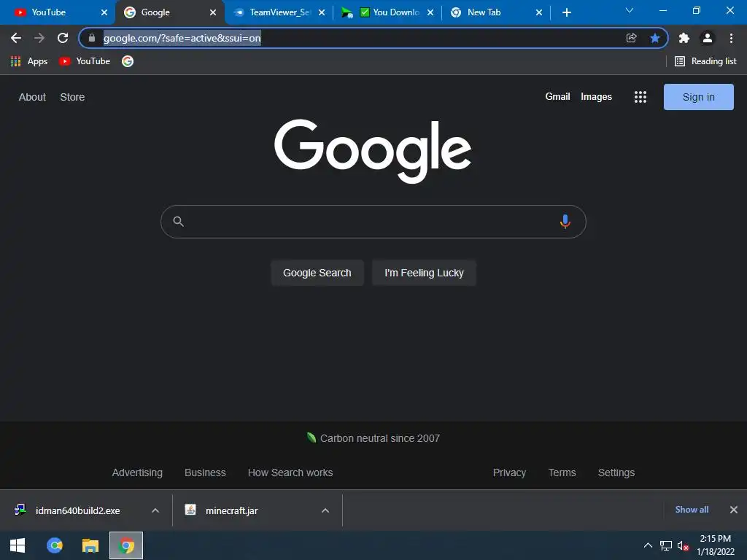Open Apps shortcut in bookmarks bar
Image resolution: width=747 pixels, height=560 pixels.
29,61
